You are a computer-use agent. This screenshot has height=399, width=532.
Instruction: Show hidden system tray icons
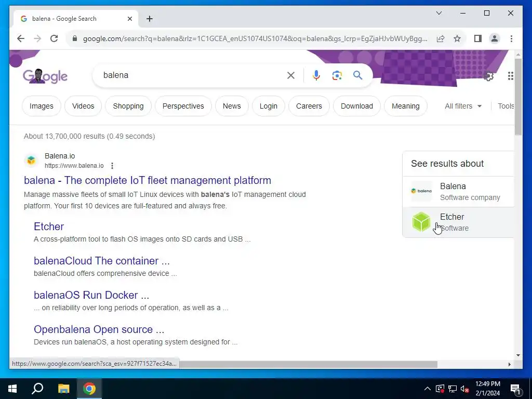point(428,389)
